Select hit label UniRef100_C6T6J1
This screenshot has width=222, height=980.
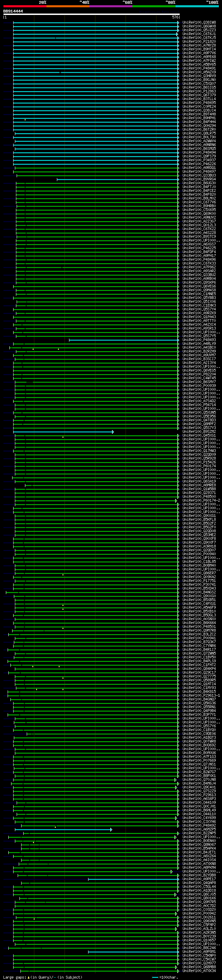click(199, 34)
